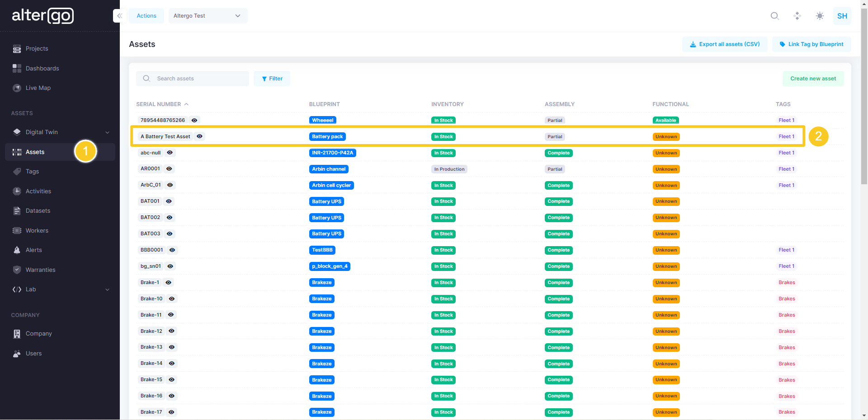Click Export all assets (CSV)
Screen dimensions: 868x420
coord(724,44)
